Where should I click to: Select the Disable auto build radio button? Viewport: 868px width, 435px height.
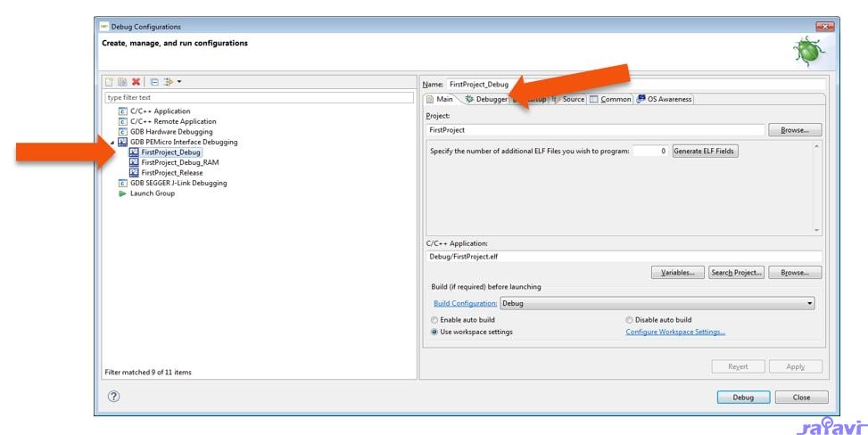pos(629,319)
